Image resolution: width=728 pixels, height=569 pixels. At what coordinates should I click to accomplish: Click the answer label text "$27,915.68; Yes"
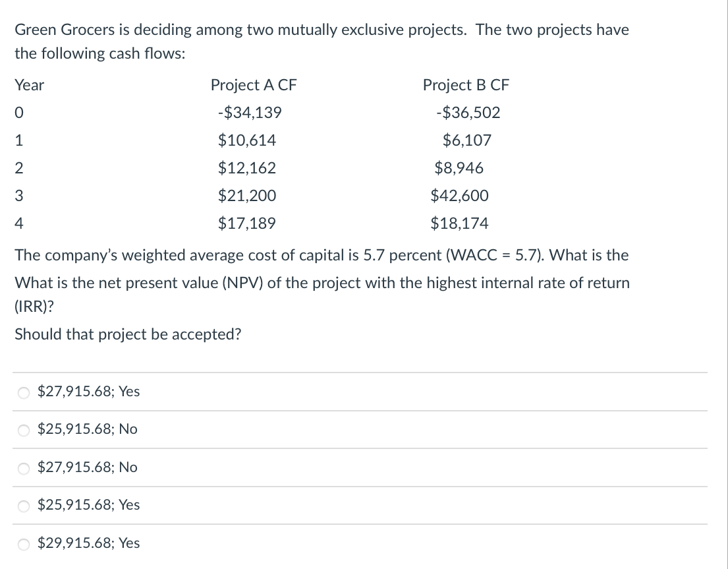[x=89, y=392]
